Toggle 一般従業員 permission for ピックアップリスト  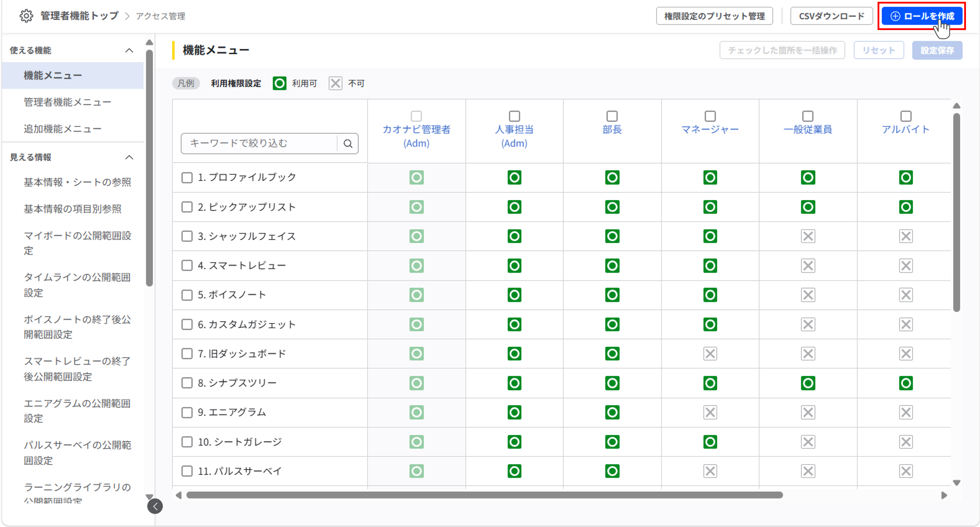(x=808, y=207)
